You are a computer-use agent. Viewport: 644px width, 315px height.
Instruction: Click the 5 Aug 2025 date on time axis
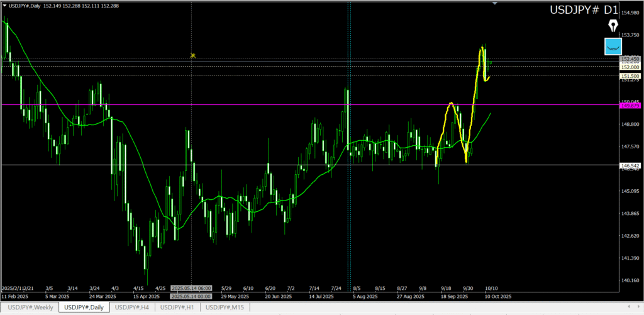[x=365, y=296]
